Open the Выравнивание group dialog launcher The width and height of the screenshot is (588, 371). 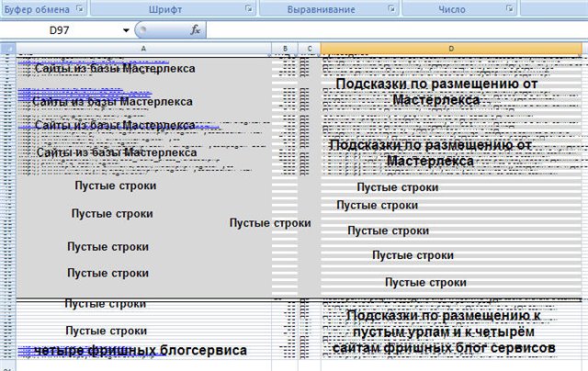[391, 8]
